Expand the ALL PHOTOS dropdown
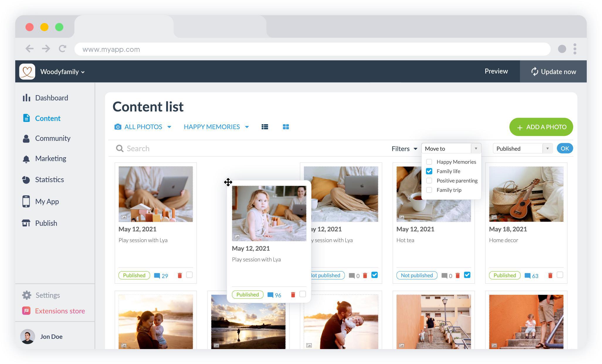 coord(169,127)
